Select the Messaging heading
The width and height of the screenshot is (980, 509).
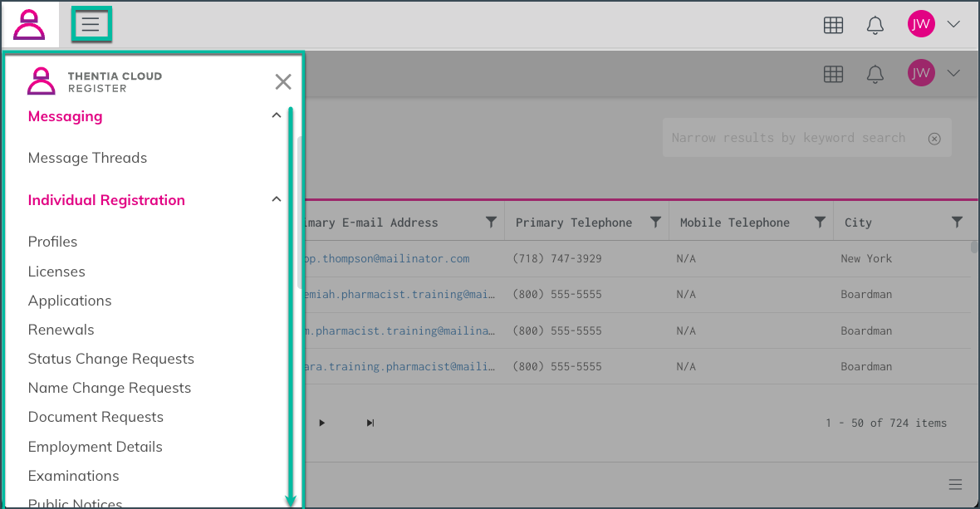(x=65, y=116)
